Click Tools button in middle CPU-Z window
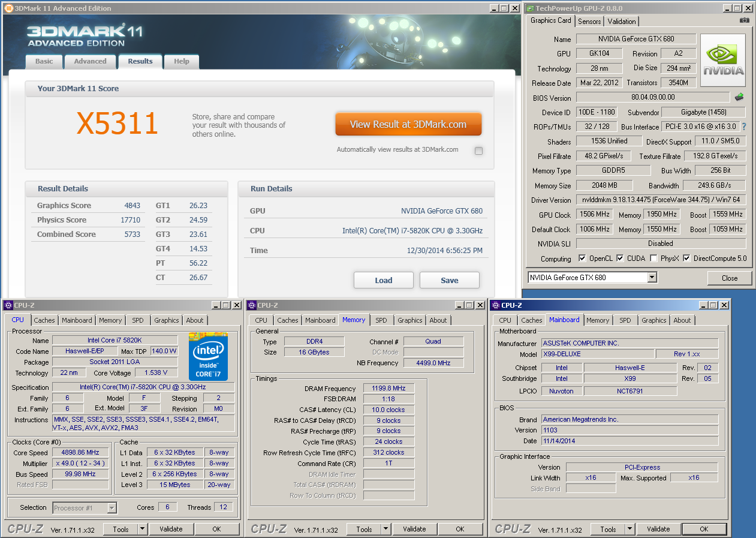756x538 pixels. (364, 529)
